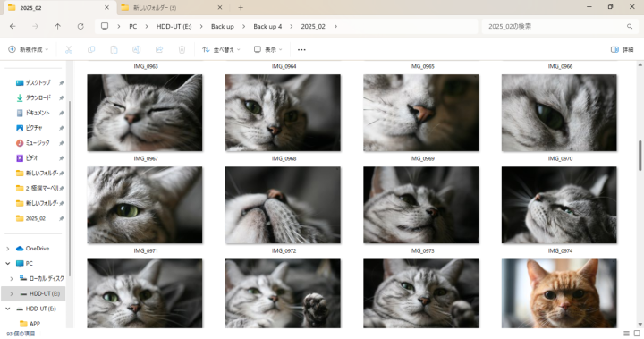Click the Paste clipboard icon
This screenshot has height=339, width=644.
coord(114,50)
